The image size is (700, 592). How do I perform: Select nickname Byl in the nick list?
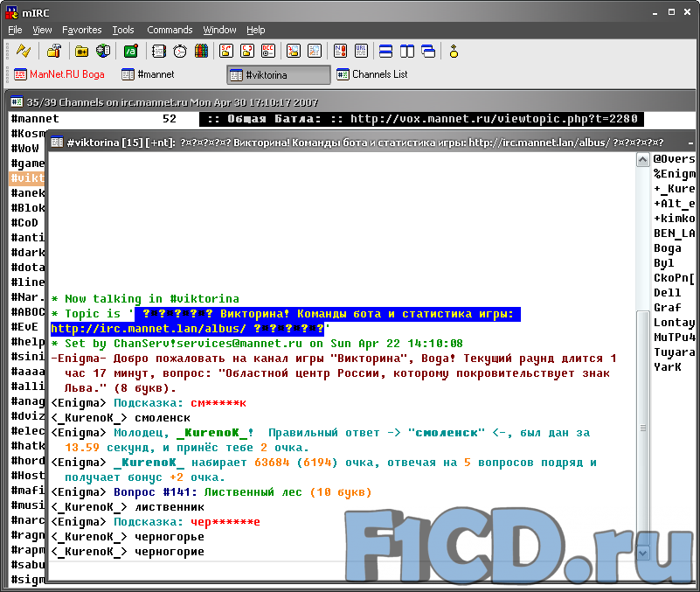click(x=664, y=263)
